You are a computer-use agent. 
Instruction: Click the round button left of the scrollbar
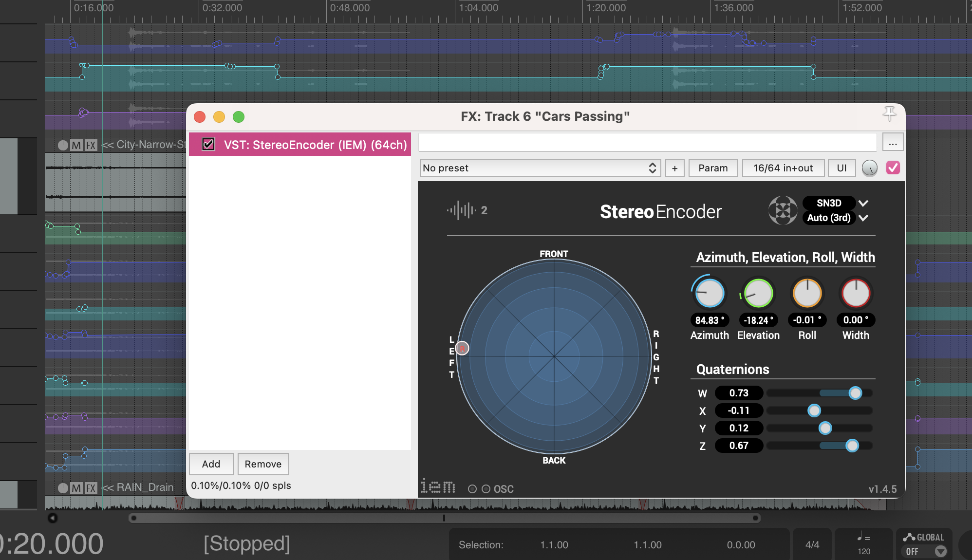click(53, 518)
